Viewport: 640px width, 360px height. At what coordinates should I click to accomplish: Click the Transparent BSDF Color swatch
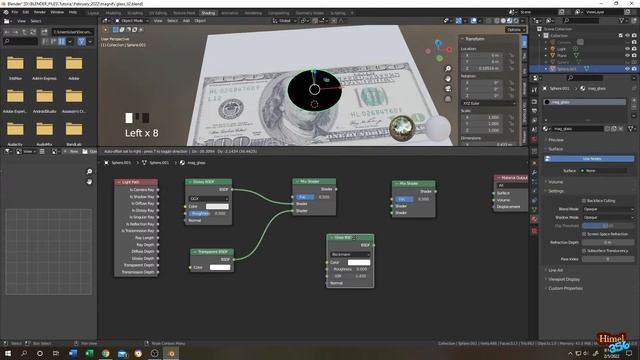click(220, 267)
